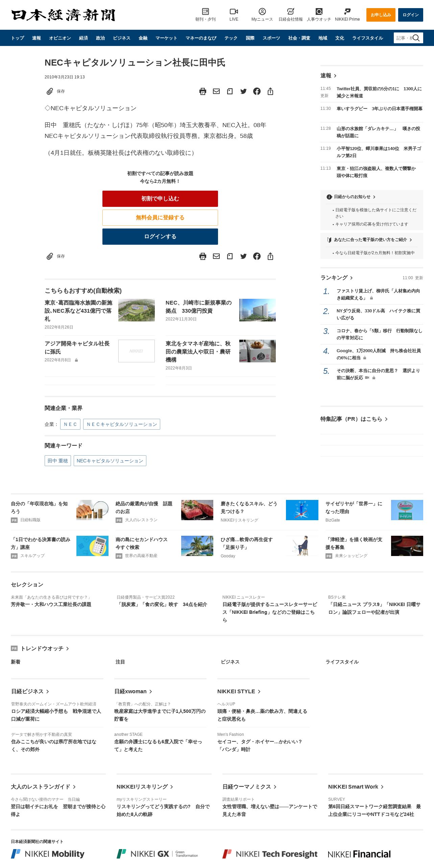The height and width of the screenshot is (868, 434).
Task: Open the トレンドウオッチ section
Action: (44, 648)
